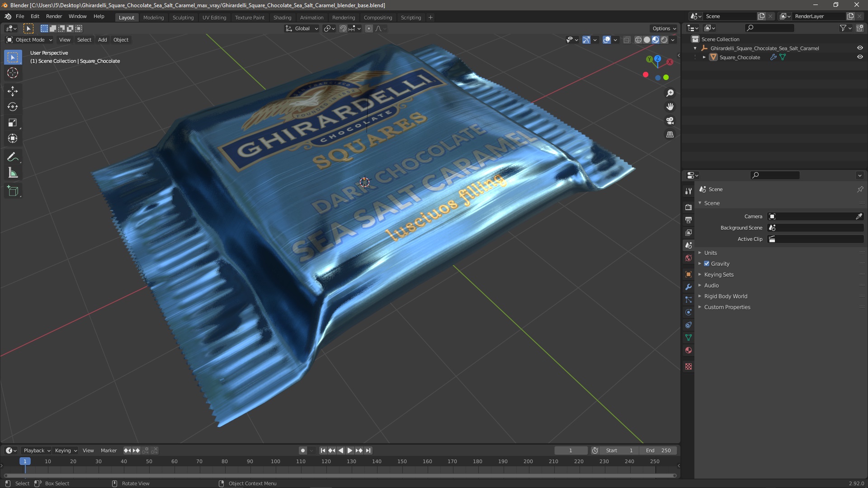Open View Layer properties tab
Viewport: 868px width, 488px height.
[x=689, y=232]
